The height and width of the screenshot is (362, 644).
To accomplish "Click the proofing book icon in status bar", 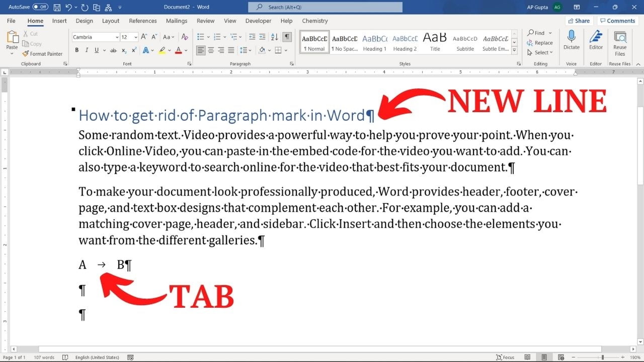I will point(65,357).
